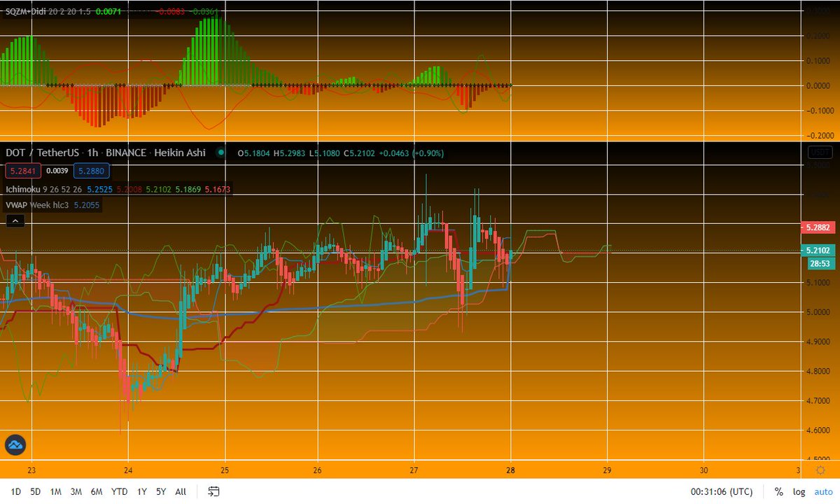The image size is (840, 504).
Task: Select the VWAP Week hlc3 indicator legend
Action: pos(36,205)
